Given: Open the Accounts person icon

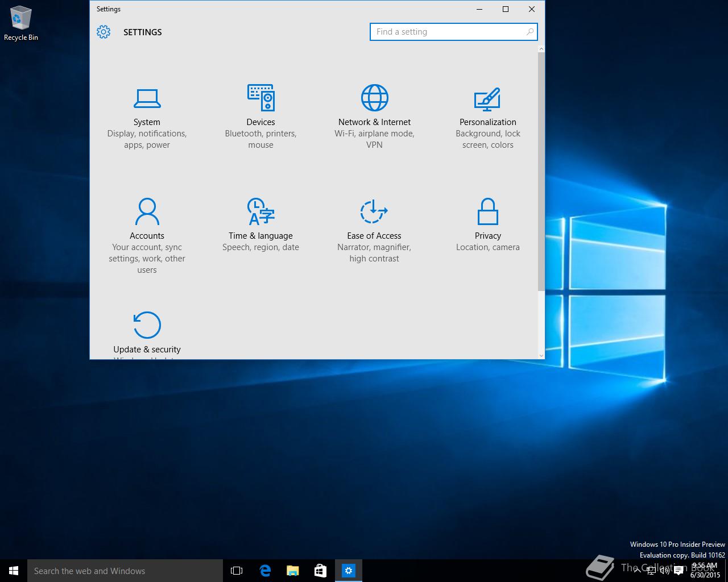Looking at the screenshot, I should click(x=147, y=211).
